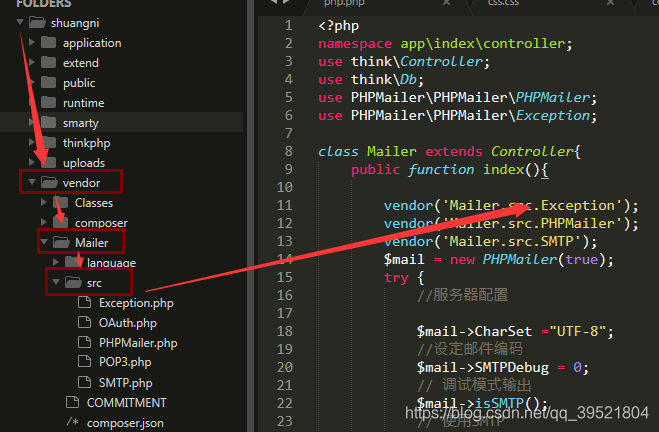Screen dimensions: 659x432
Task: Select the runtime folder label
Action: [x=84, y=103]
